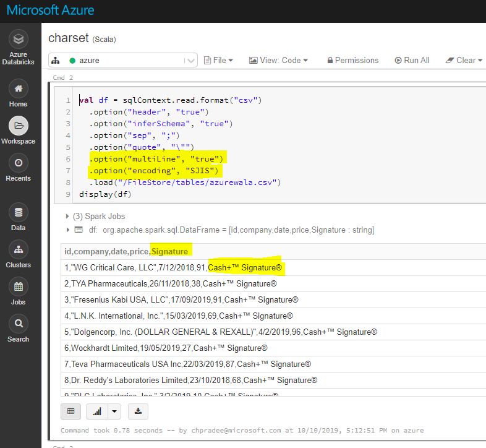
Task: Open the azure cluster selector dropdown
Action: [123, 60]
